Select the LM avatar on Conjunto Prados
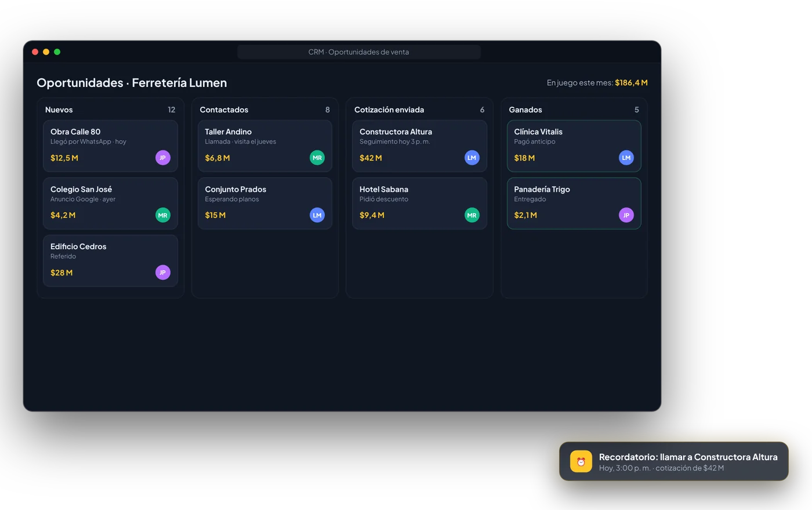 pos(317,215)
